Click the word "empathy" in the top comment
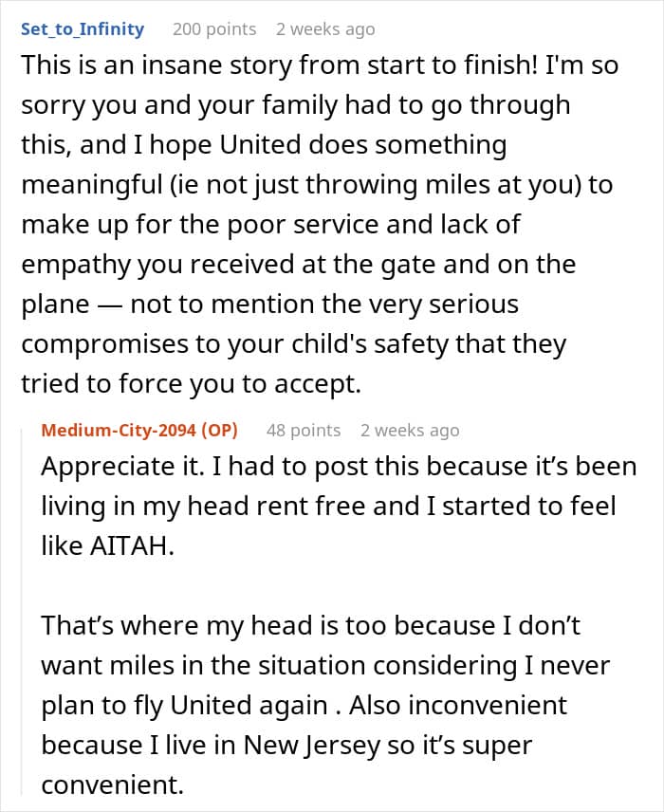664x812 pixels. tap(75, 266)
